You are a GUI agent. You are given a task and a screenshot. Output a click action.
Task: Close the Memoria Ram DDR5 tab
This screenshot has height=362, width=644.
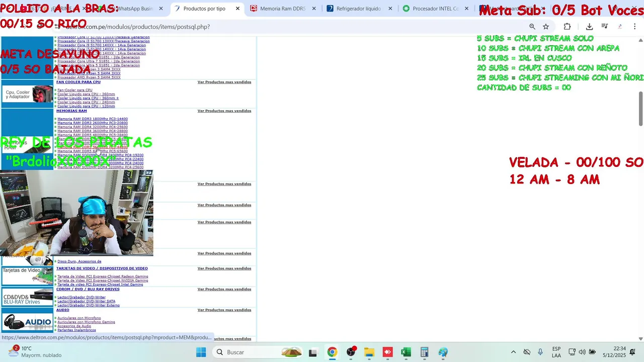[314, 9]
